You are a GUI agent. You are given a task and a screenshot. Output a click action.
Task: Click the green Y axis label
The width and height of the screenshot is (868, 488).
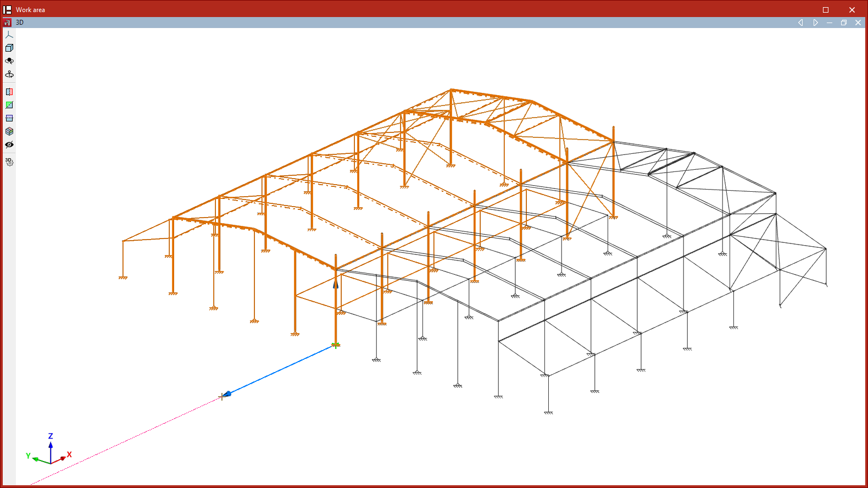tap(28, 456)
